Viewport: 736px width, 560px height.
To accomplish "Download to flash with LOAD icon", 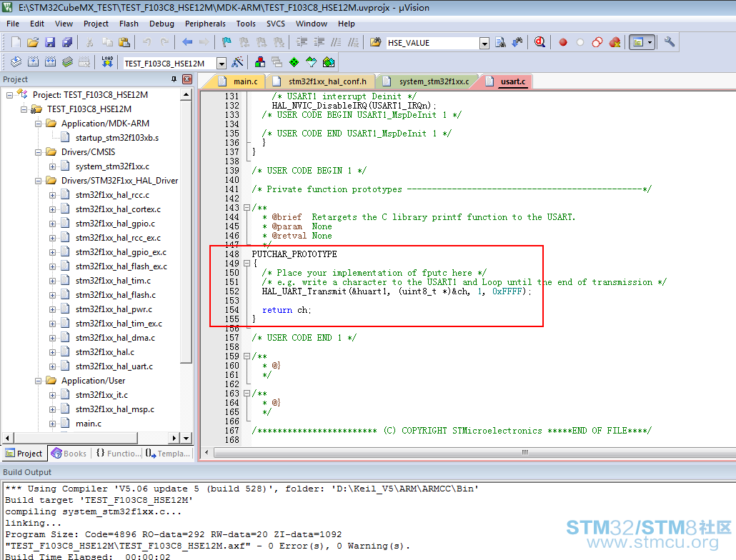I will pyautogui.click(x=107, y=62).
